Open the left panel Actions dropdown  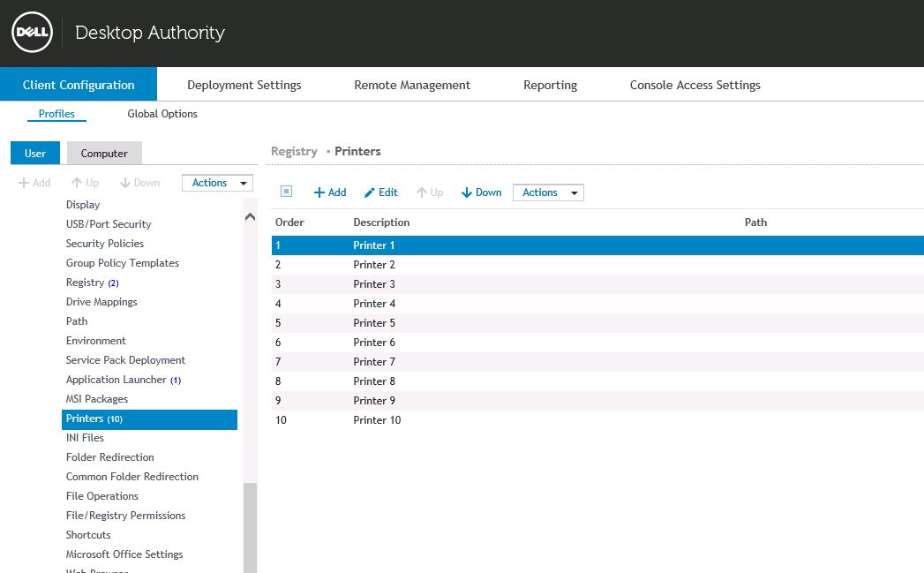(x=217, y=183)
